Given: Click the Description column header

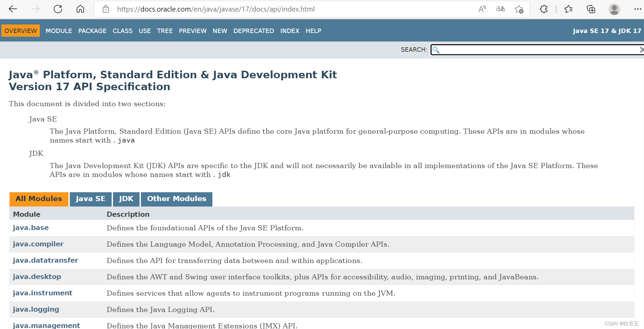Looking at the screenshot, I should coord(128,214).
